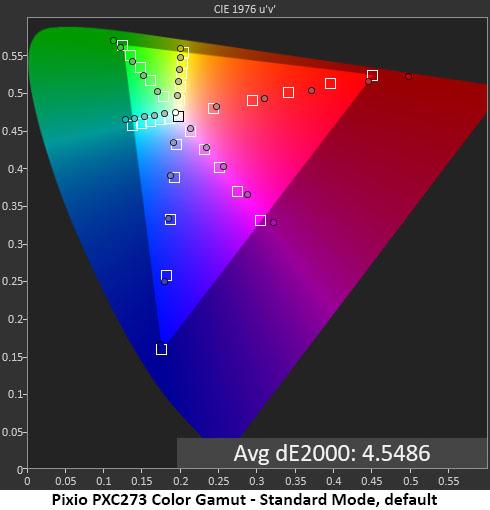Click the 0.45 label on the horizontal axis
The width and height of the screenshot is (490, 510).
(x=372, y=481)
